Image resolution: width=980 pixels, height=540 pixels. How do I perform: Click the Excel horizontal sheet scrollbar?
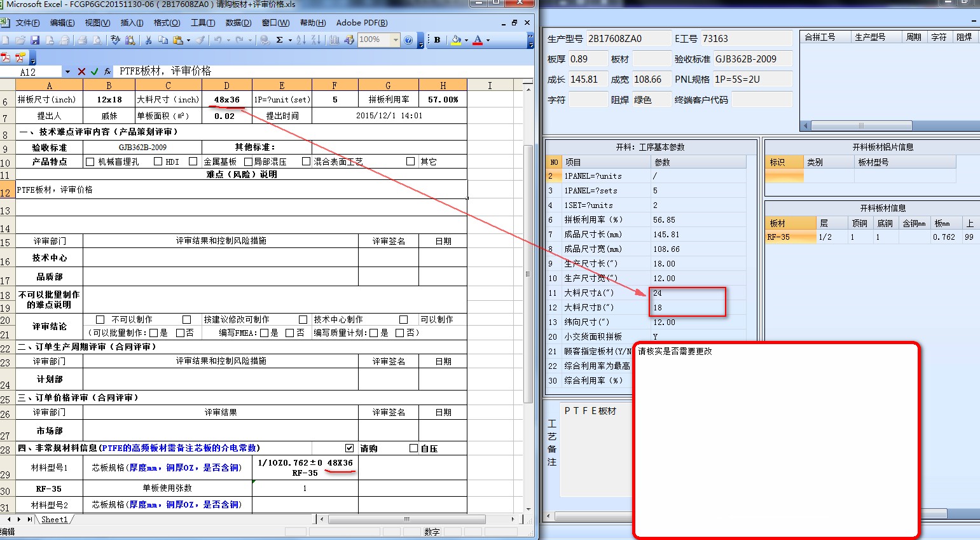point(407,519)
